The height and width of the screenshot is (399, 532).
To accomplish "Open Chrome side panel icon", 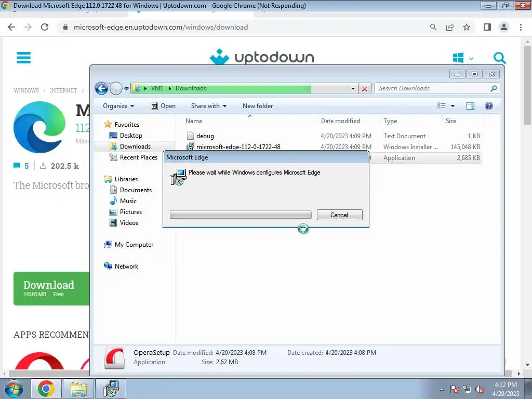I will (487, 27).
